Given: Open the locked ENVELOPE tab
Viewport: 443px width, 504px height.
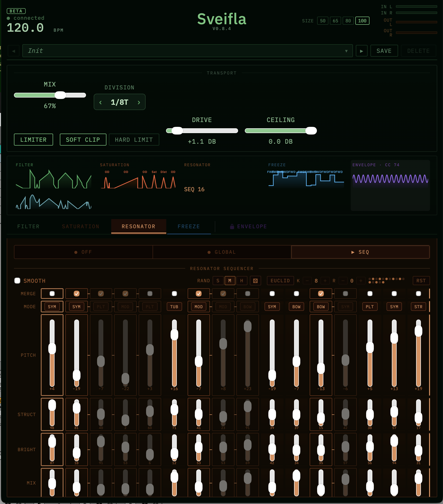Looking at the screenshot, I should click(248, 226).
